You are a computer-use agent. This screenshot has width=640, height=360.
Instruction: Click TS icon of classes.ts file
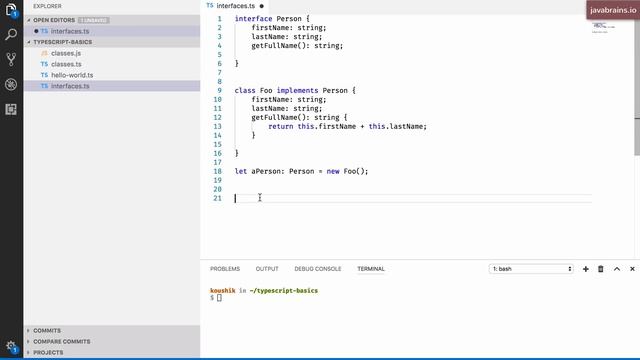coord(44,64)
